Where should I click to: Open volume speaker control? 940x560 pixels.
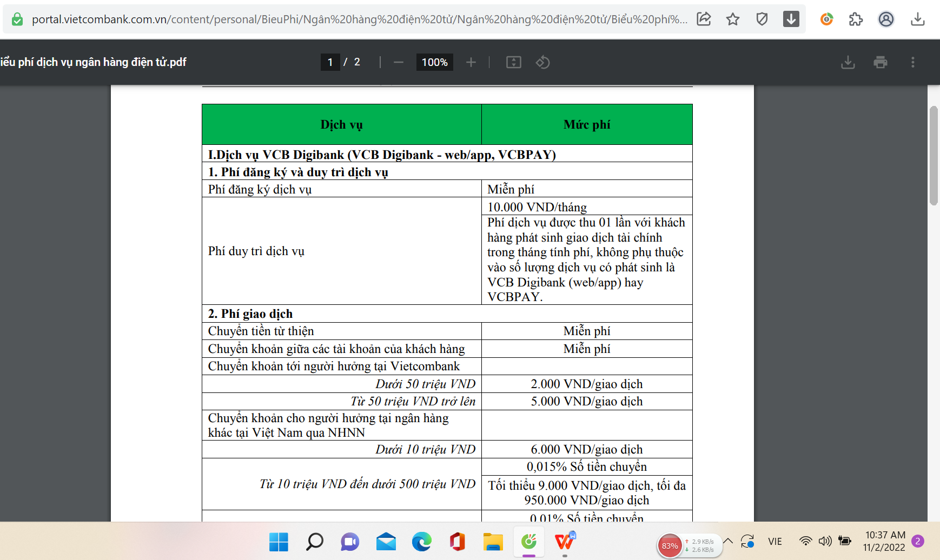click(x=825, y=541)
